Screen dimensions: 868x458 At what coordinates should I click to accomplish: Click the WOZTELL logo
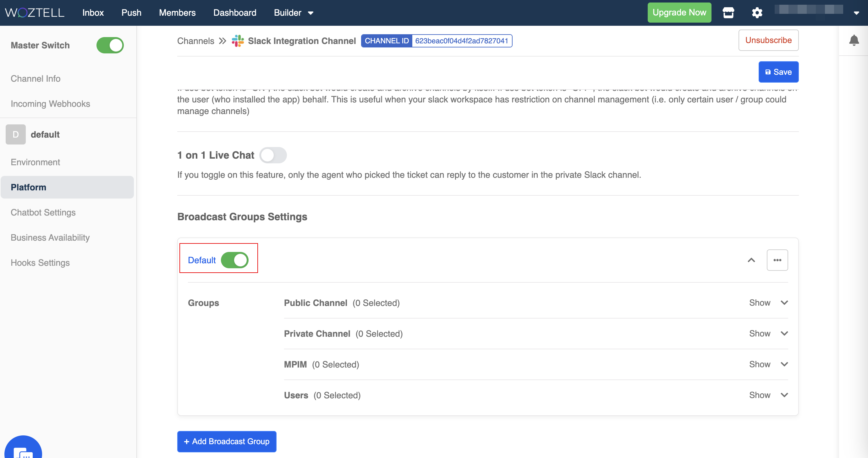pyautogui.click(x=35, y=13)
